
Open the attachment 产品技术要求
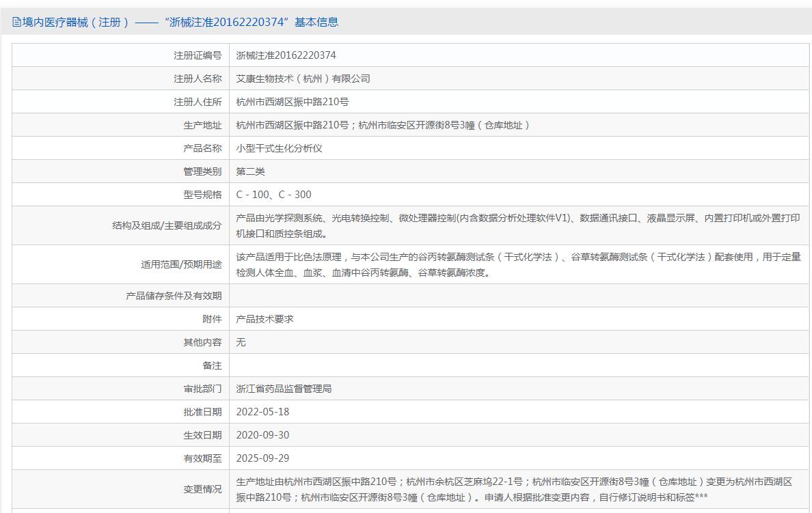click(x=265, y=319)
